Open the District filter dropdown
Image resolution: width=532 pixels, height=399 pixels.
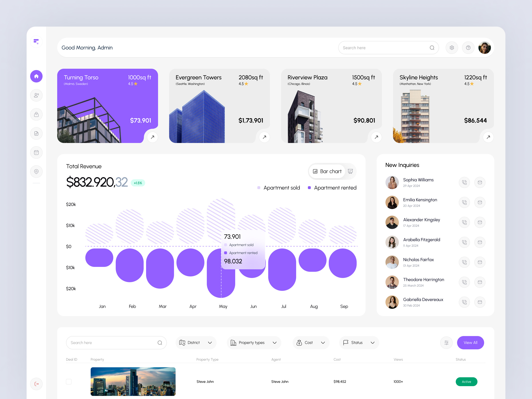[196, 342]
